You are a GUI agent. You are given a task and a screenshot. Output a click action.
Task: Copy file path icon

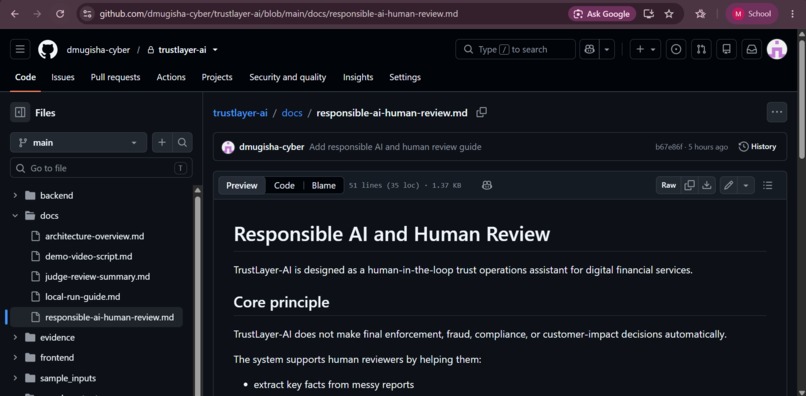pyautogui.click(x=481, y=112)
